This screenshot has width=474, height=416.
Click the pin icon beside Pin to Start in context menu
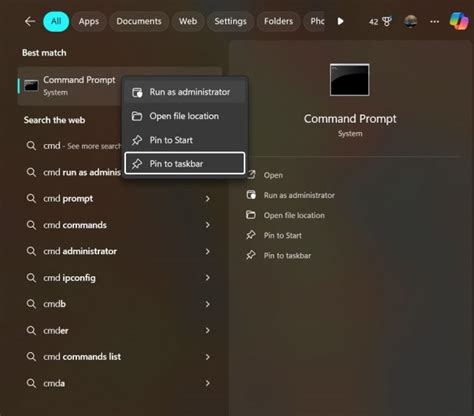point(137,140)
